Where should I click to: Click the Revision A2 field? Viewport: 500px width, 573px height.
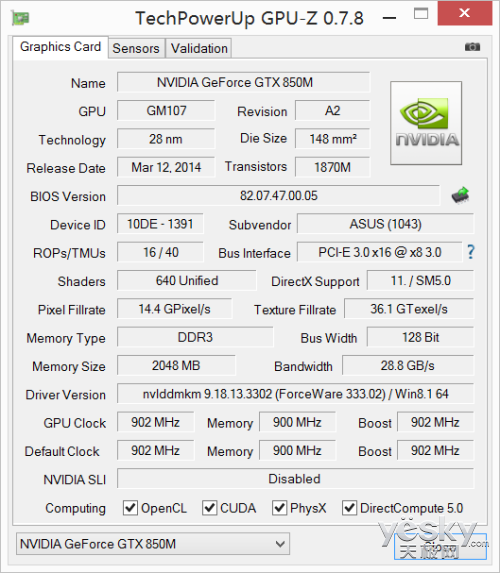pyautogui.click(x=333, y=110)
